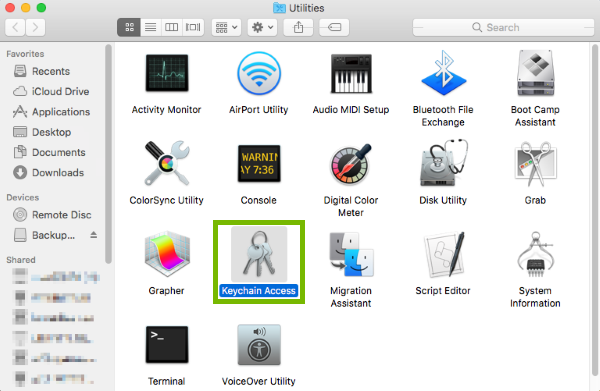Select the Digital Color Meter icon
This screenshot has height=391, width=600.
(x=351, y=164)
